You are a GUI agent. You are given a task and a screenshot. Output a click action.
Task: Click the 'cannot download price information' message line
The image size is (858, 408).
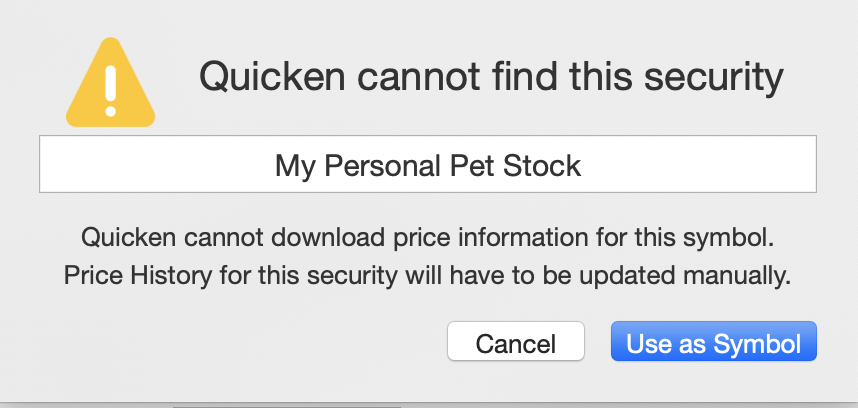tap(428, 238)
